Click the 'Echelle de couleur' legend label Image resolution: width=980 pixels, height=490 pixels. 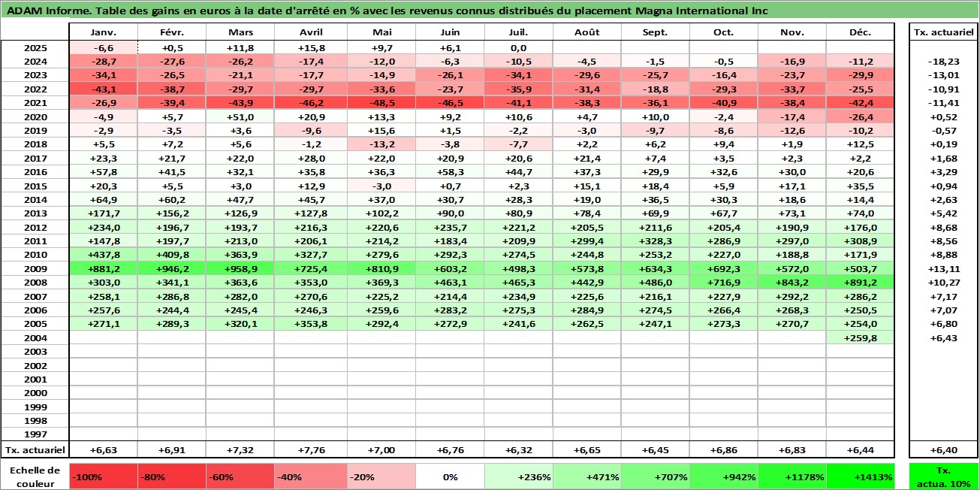(x=35, y=475)
